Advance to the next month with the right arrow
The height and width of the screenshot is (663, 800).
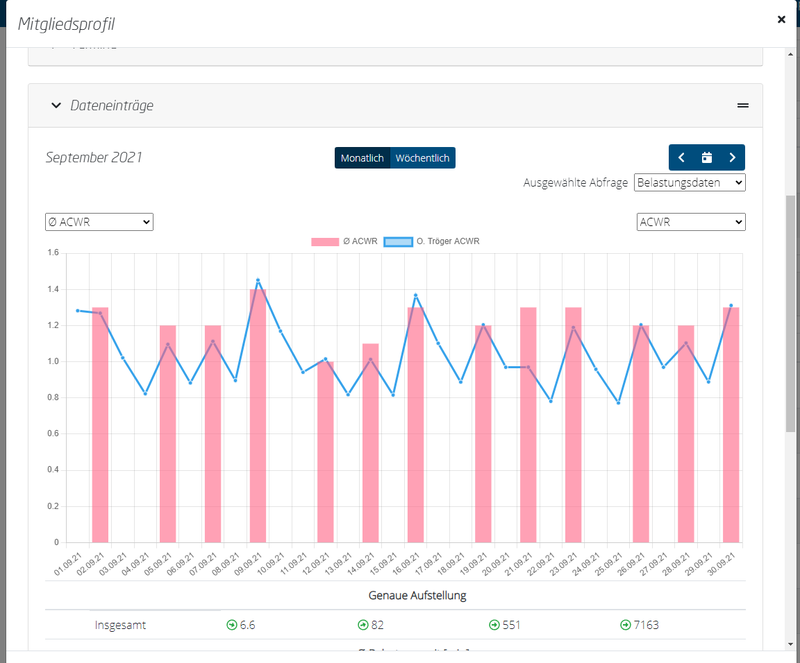(732, 158)
